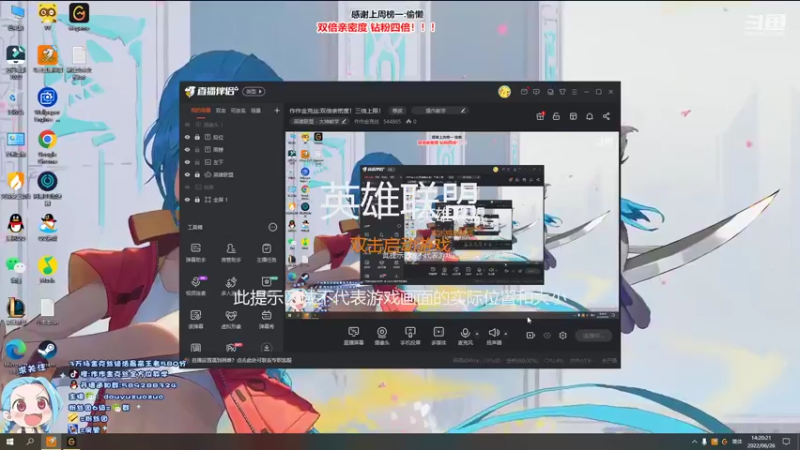Image resolution: width=800 pixels, height=450 pixels.
Task: Open the streamer tasks tool
Action: coord(266,253)
